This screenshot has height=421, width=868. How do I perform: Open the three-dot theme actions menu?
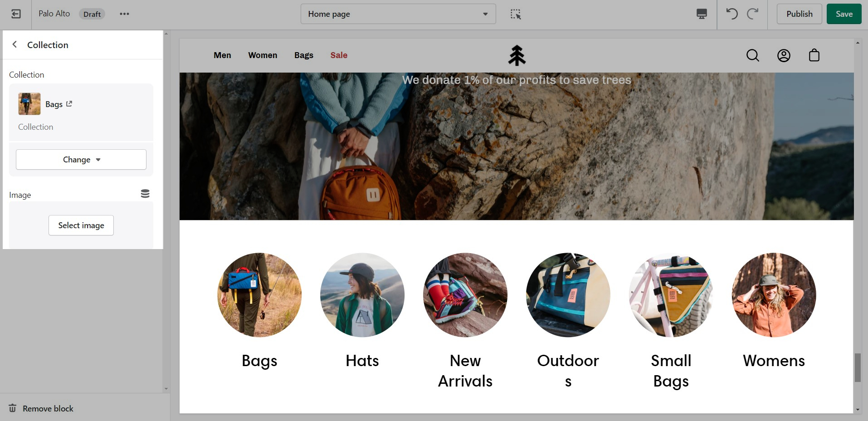[124, 14]
